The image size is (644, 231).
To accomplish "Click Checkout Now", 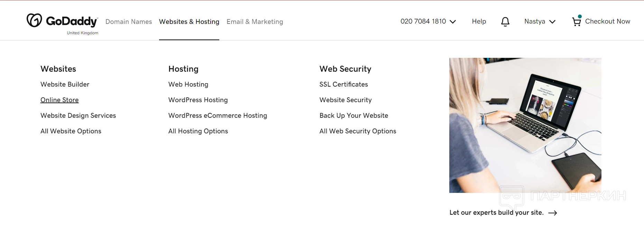I will 607,21.
